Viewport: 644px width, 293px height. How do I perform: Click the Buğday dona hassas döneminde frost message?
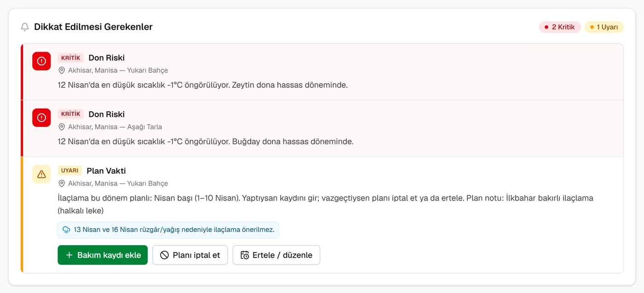[206, 142]
